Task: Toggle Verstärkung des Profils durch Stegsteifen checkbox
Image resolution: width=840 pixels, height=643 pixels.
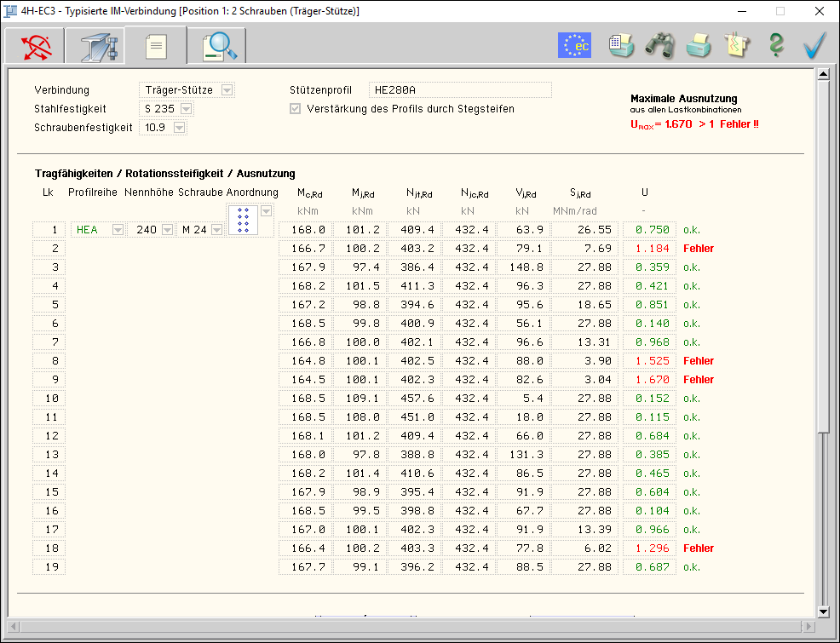Action: [296, 109]
